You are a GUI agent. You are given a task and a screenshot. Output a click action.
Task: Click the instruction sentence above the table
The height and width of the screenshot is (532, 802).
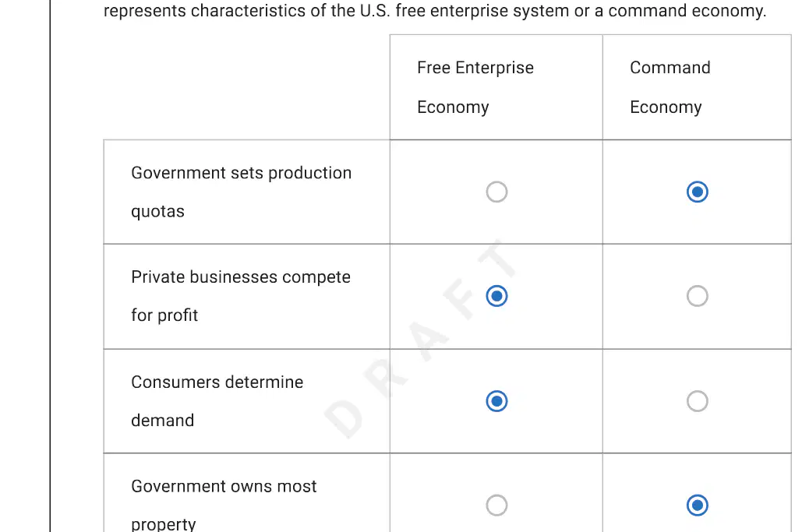point(435,10)
